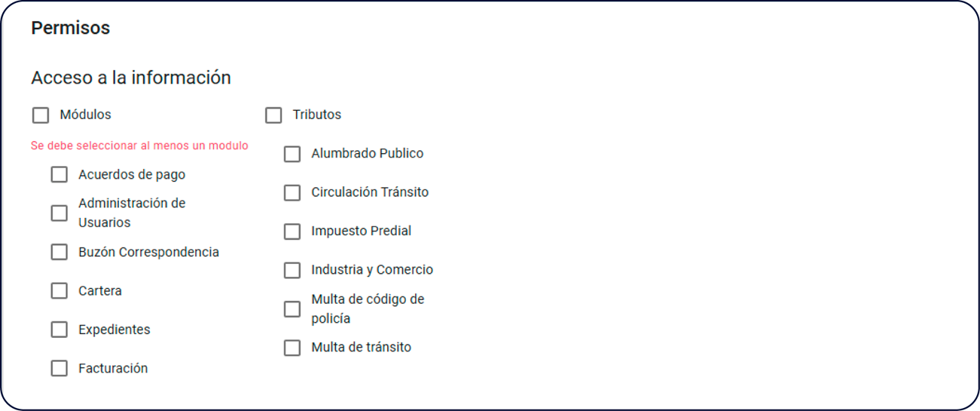
Task: Enable the Impuesto Predial checkbox
Action: (292, 232)
